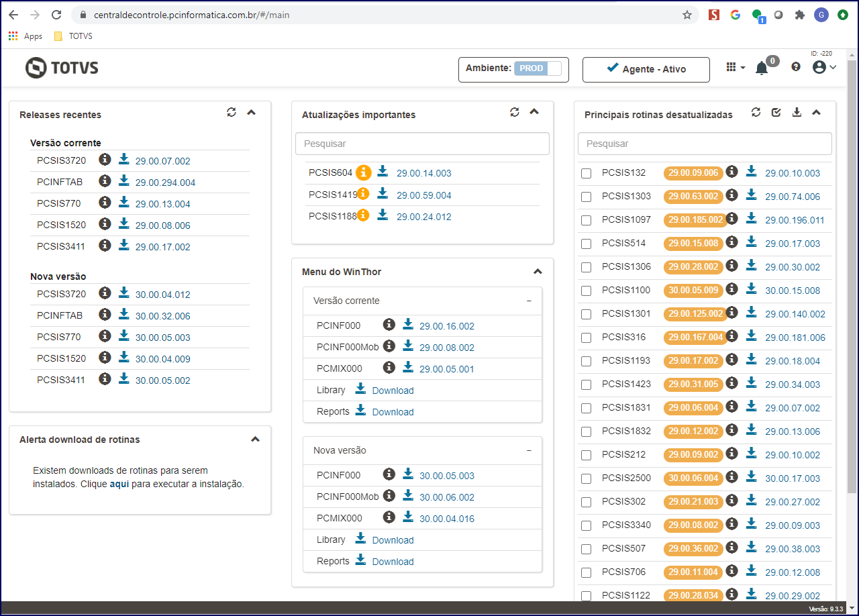Open the user account dropdown
The width and height of the screenshot is (859, 616).
tap(824, 67)
